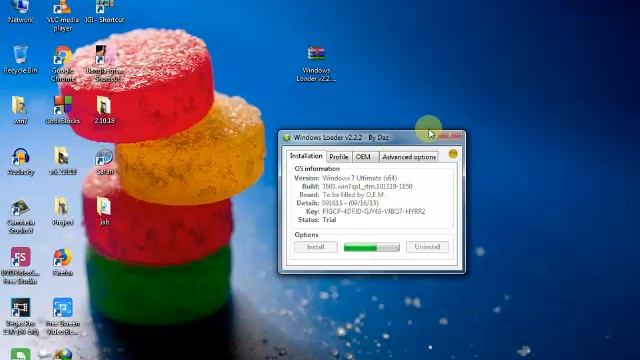Select the 2.10.18 folder

(x=104, y=110)
